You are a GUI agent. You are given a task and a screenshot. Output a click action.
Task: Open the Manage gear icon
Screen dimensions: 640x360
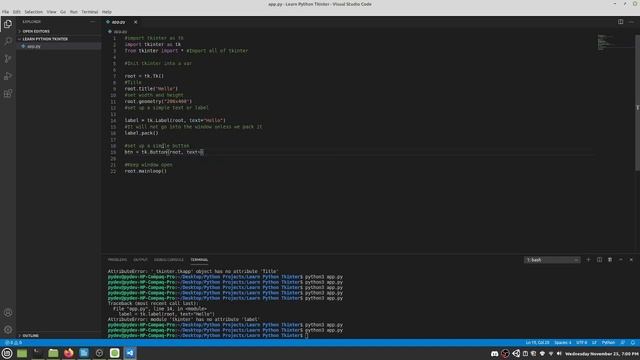point(8,329)
